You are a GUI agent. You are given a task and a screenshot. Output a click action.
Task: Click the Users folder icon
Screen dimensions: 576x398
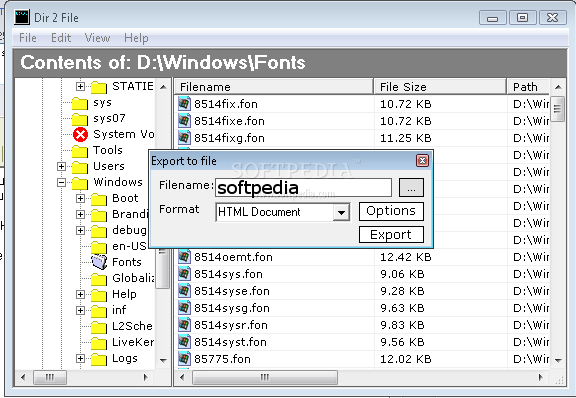[x=80, y=167]
